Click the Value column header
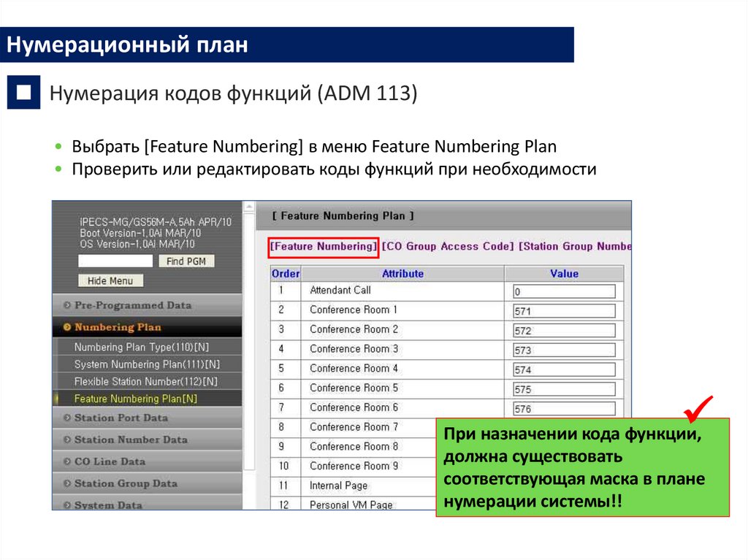Screen dimensions: 748x560 tap(565, 274)
